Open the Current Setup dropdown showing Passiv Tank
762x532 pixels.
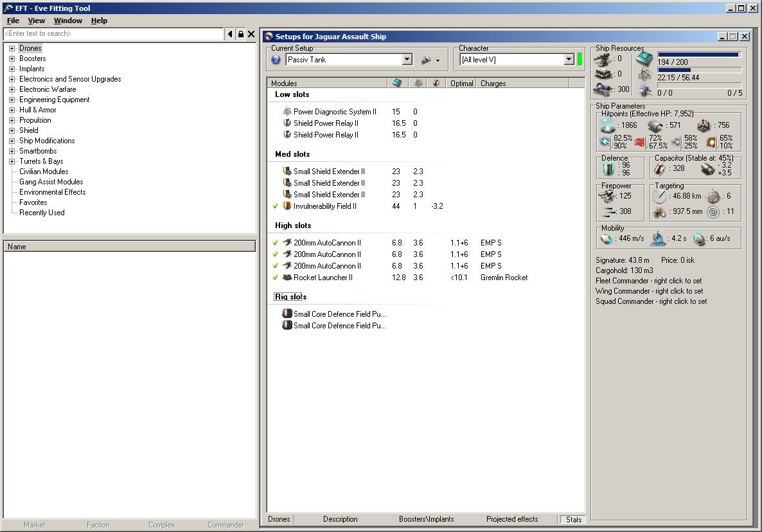click(408, 60)
